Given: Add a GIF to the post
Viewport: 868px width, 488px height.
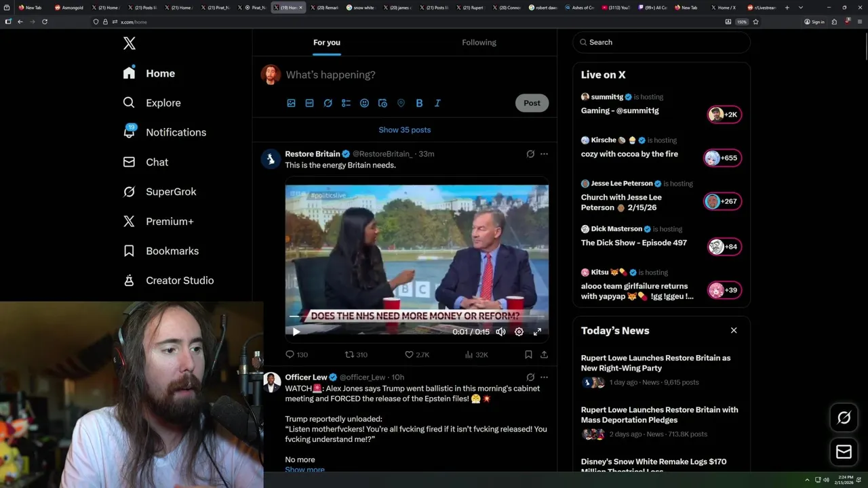Looking at the screenshot, I should (309, 103).
